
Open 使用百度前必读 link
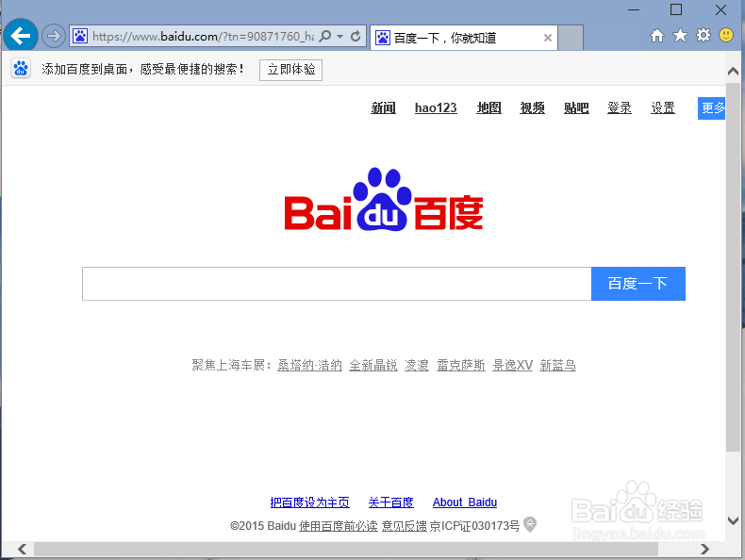click(x=339, y=526)
